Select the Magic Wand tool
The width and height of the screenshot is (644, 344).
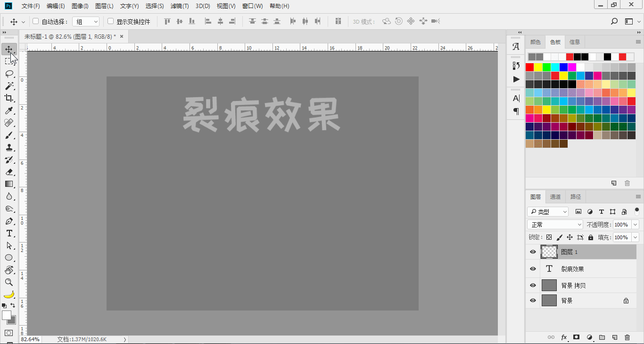pyautogui.click(x=9, y=86)
